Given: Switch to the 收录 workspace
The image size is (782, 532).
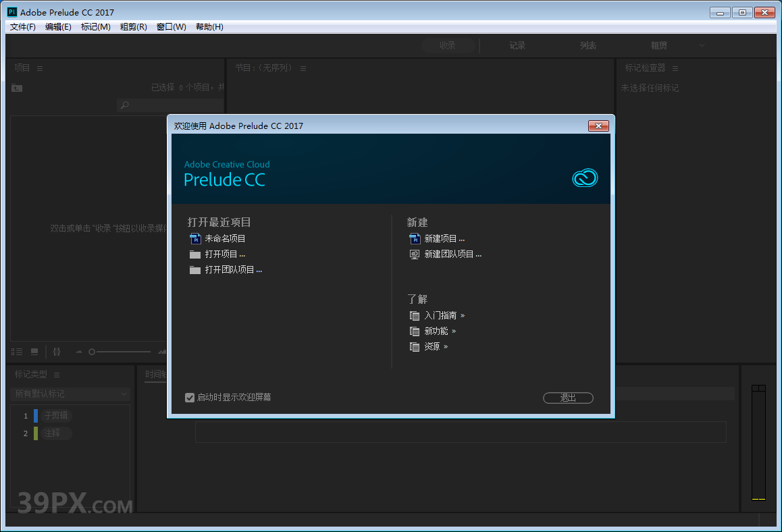Looking at the screenshot, I should (x=447, y=45).
